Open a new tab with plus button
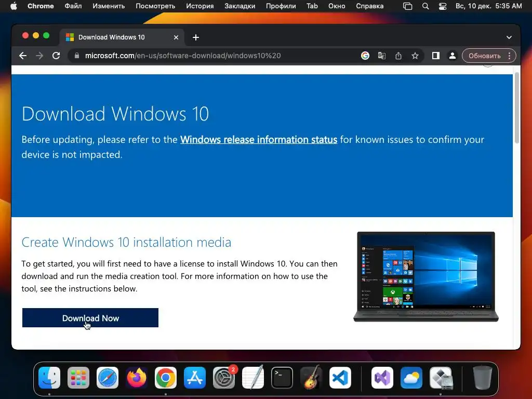This screenshot has width=532, height=399. tap(196, 37)
